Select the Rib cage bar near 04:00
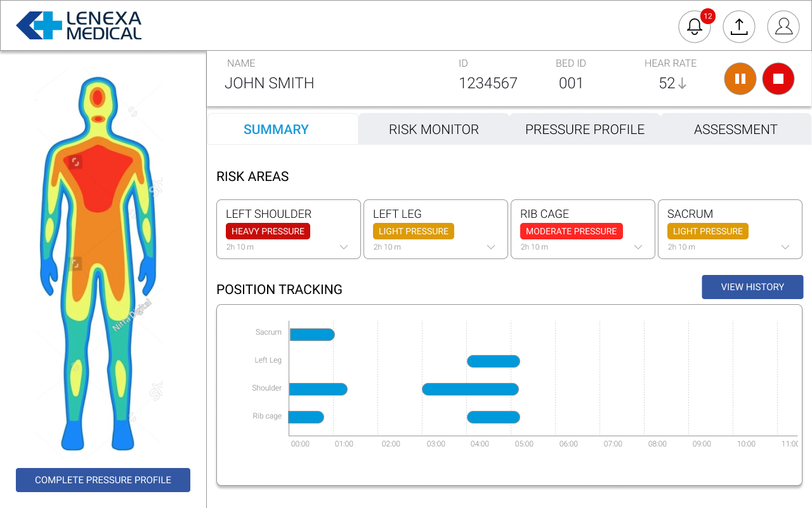 [494, 417]
